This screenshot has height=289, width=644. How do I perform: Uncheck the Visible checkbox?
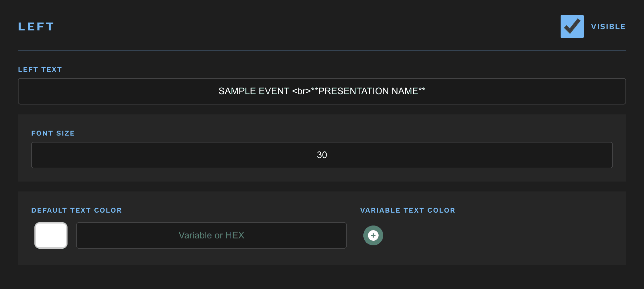tap(572, 26)
